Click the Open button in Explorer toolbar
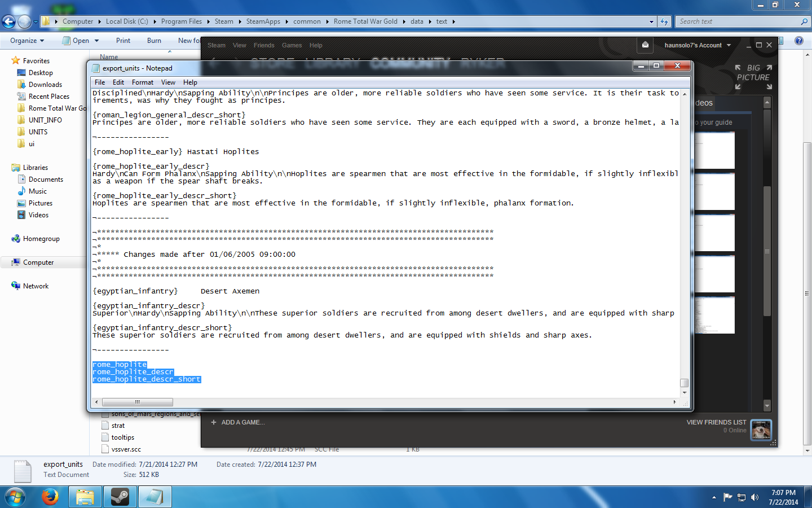 point(76,41)
